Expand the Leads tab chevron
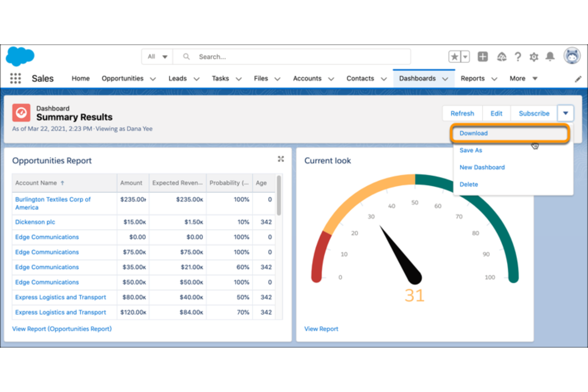The height and width of the screenshot is (392, 588). coord(196,79)
